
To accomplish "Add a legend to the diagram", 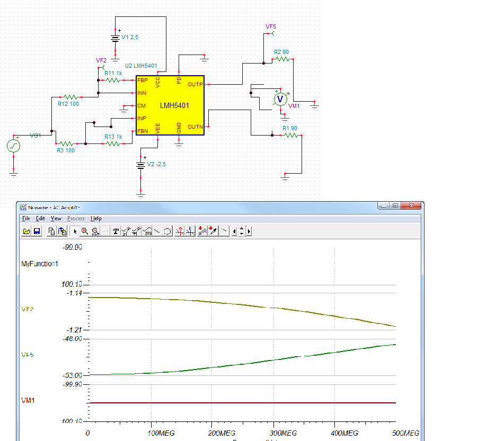I will (x=147, y=231).
